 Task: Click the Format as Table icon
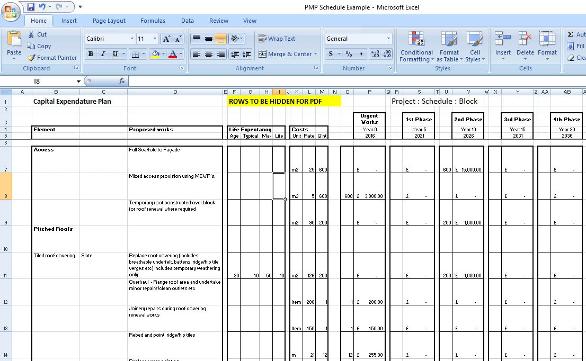click(x=449, y=47)
